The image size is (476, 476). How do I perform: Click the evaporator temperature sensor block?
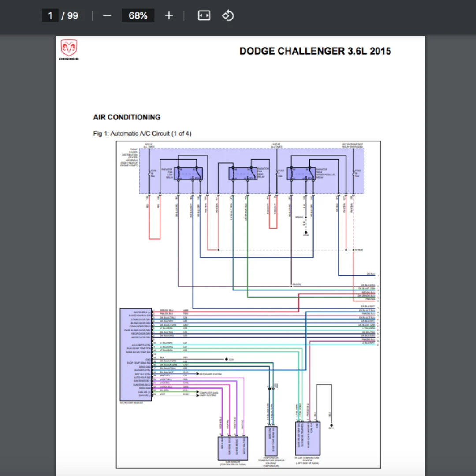tap(271, 441)
